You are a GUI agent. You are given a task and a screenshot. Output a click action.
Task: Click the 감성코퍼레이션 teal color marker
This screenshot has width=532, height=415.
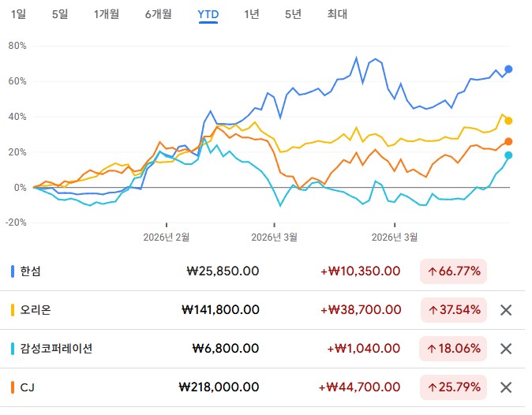point(13,349)
